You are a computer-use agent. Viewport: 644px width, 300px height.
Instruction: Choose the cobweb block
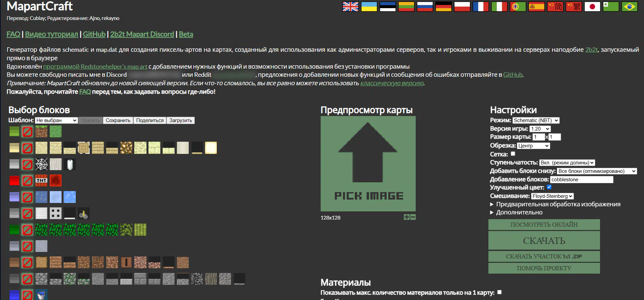(42, 164)
